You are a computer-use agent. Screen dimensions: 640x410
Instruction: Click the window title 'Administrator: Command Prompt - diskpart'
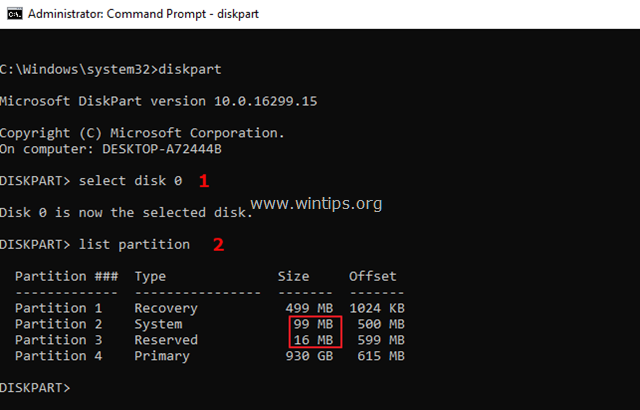[143, 14]
